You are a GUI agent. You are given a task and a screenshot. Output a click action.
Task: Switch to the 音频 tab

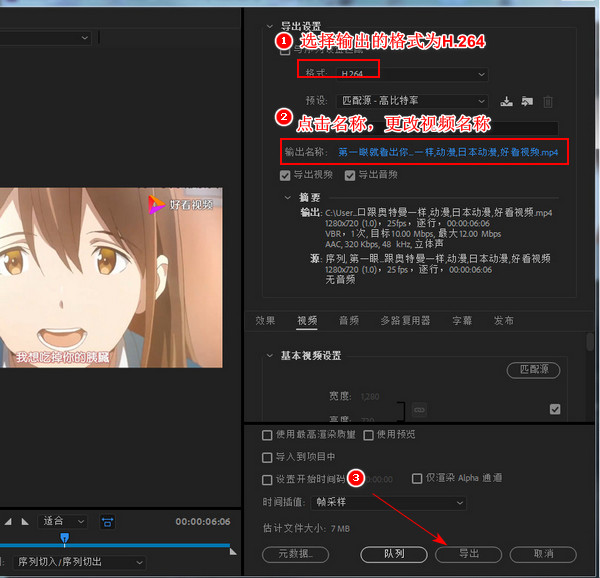pyautogui.click(x=349, y=320)
